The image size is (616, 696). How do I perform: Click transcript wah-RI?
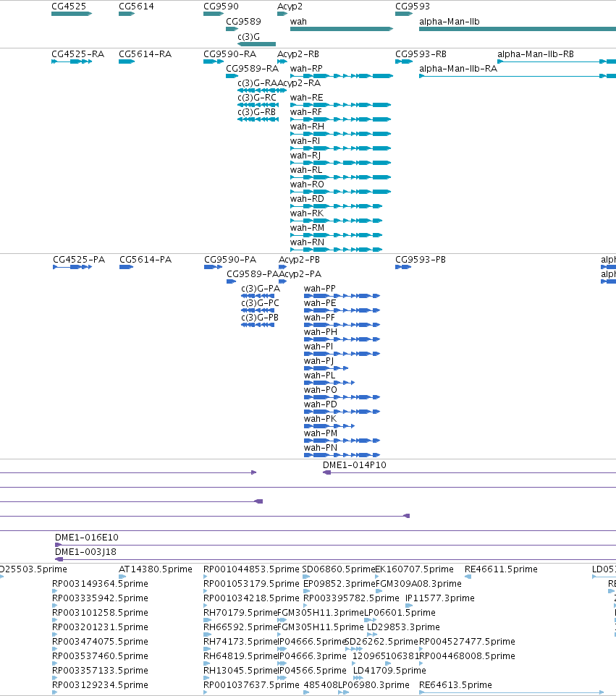(305, 141)
